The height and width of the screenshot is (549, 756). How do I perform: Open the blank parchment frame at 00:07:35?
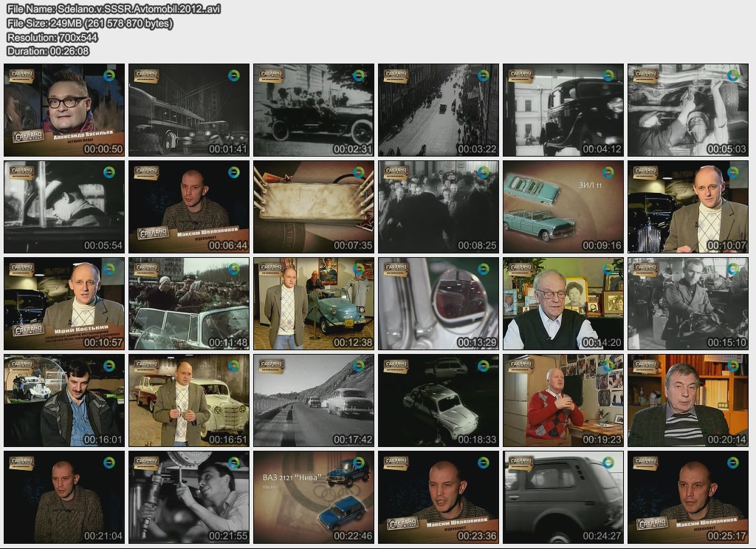click(313, 207)
